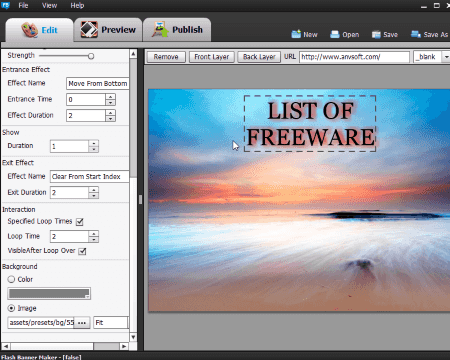
Task: Toggle Specified Loop Times checkbox
Action: [x=80, y=222]
